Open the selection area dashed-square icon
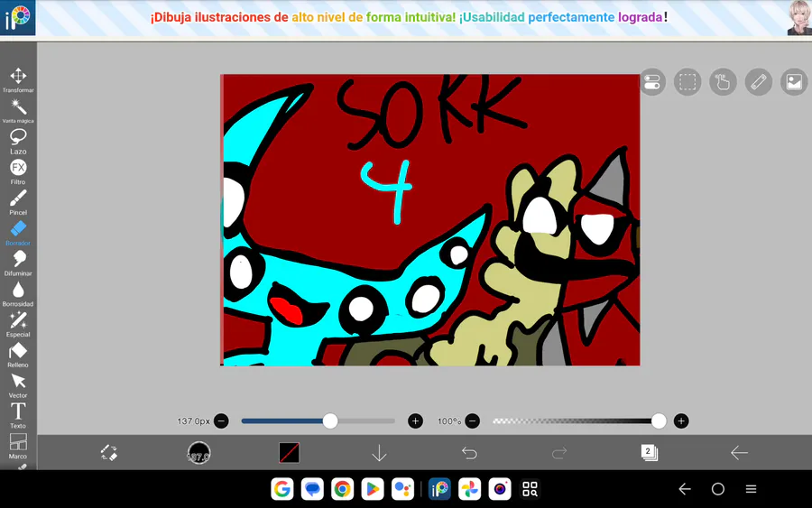This screenshot has height=508, width=812. (x=687, y=82)
